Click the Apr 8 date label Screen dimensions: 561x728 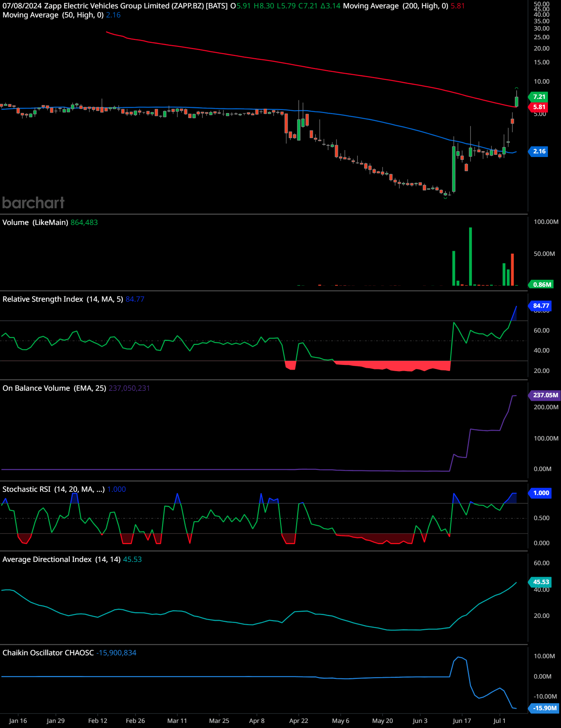(257, 721)
